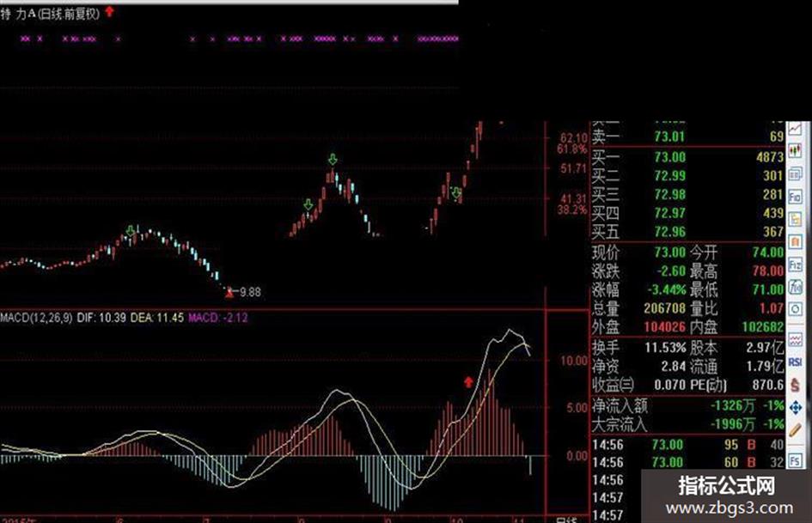This screenshot has width=812, height=523.
Task: Click the 总量 206708 volume value
Action: pyautogui.click(x=664, y=308)
